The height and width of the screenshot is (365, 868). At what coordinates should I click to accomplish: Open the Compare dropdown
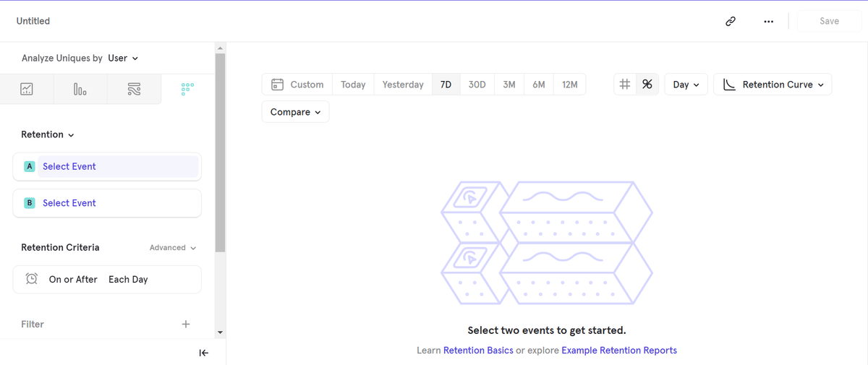[x=295, y=112]
